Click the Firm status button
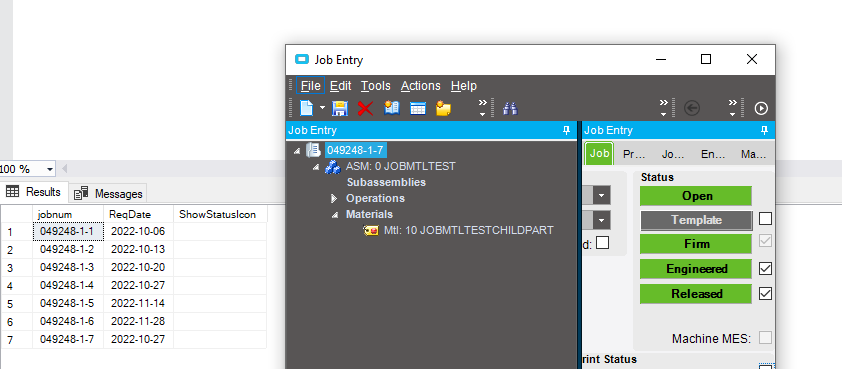Viewport: 842px width, 369px height. click(696, 244)
